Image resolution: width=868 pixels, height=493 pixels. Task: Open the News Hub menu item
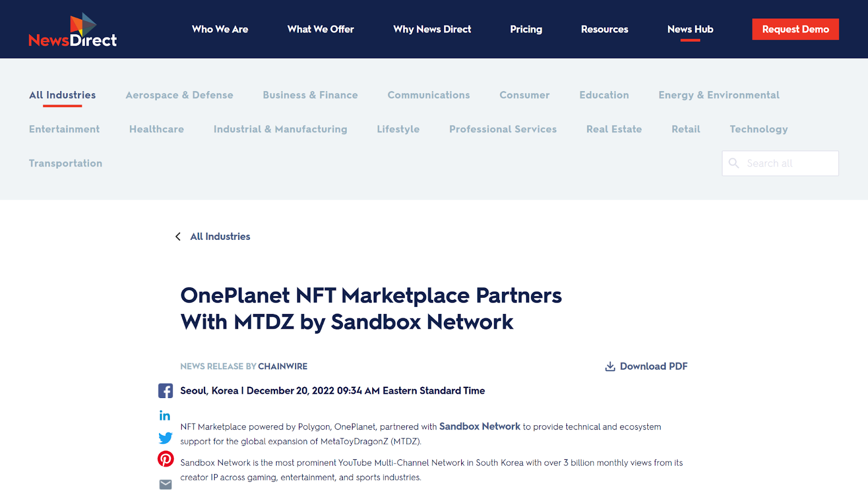pyautogui.click(x=690, y=29)
